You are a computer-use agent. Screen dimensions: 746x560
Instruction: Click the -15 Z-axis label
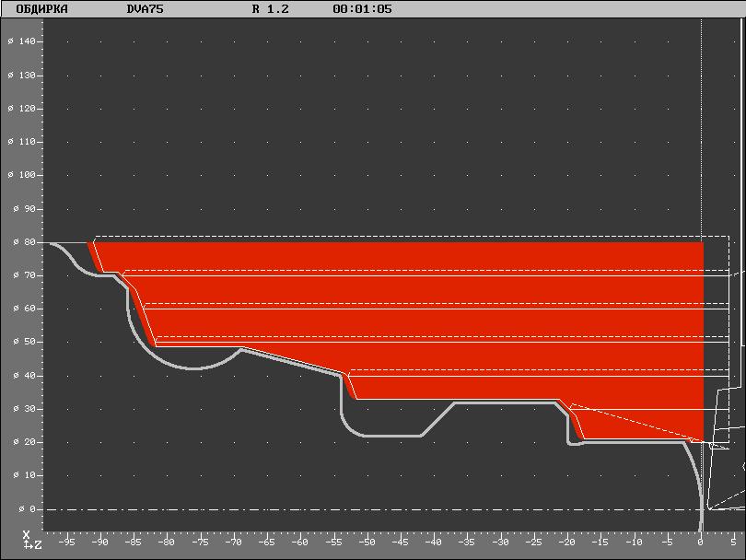600,542
